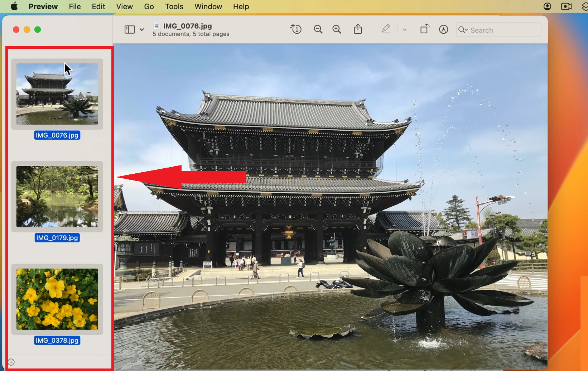Rotate the image left
Image resolution: width=588 pixels, height=371 pixels.
(x=425, y=29)
